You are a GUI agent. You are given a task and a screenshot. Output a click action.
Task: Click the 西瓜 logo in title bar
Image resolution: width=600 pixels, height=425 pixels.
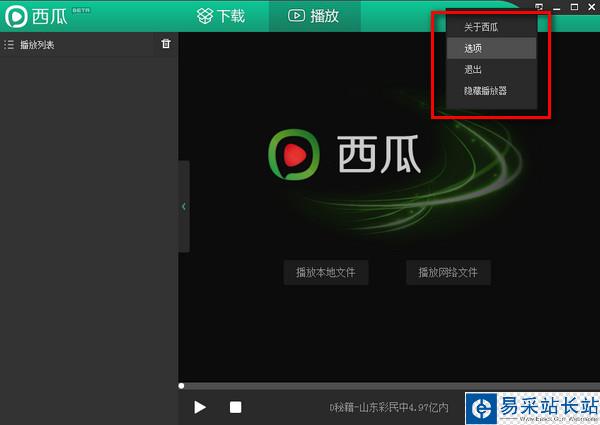coord(36,16)
